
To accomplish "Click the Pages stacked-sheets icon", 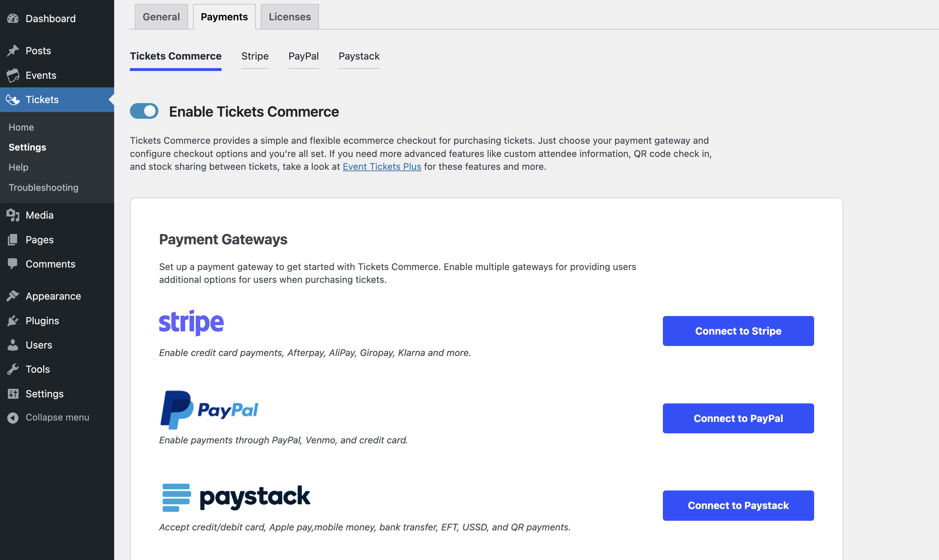I will point(13,240).
